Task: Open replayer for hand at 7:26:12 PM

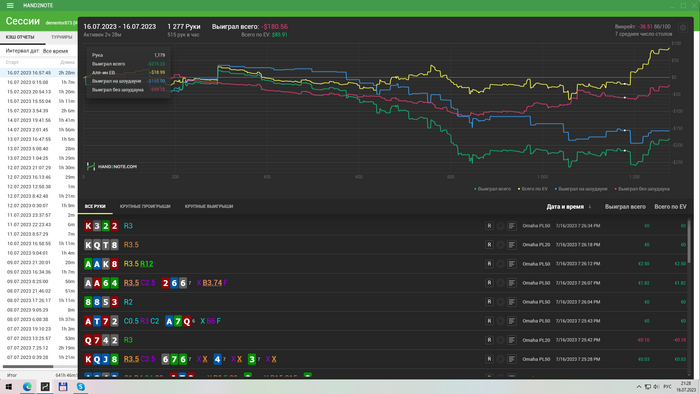Action: click(489, 264)
